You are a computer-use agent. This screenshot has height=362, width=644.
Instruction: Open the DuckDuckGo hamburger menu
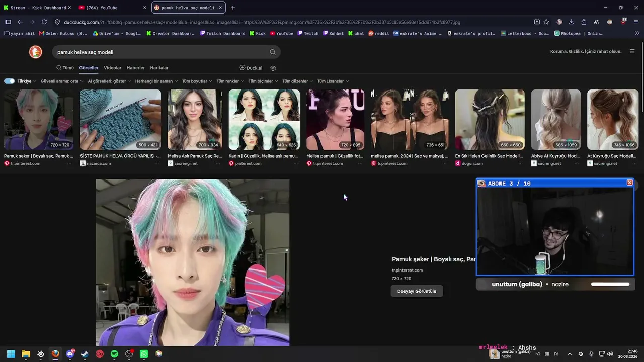[x=632, y=51]
